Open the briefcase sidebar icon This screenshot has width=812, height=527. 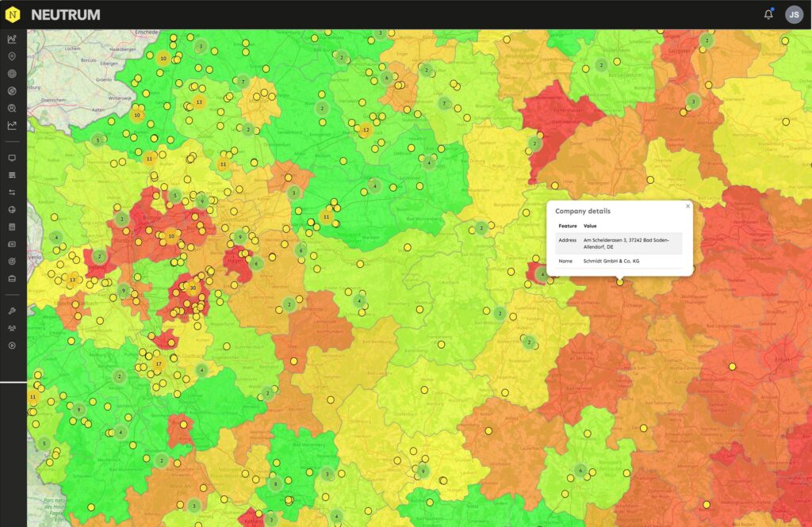pyautogui.click(x=12, y=278)
